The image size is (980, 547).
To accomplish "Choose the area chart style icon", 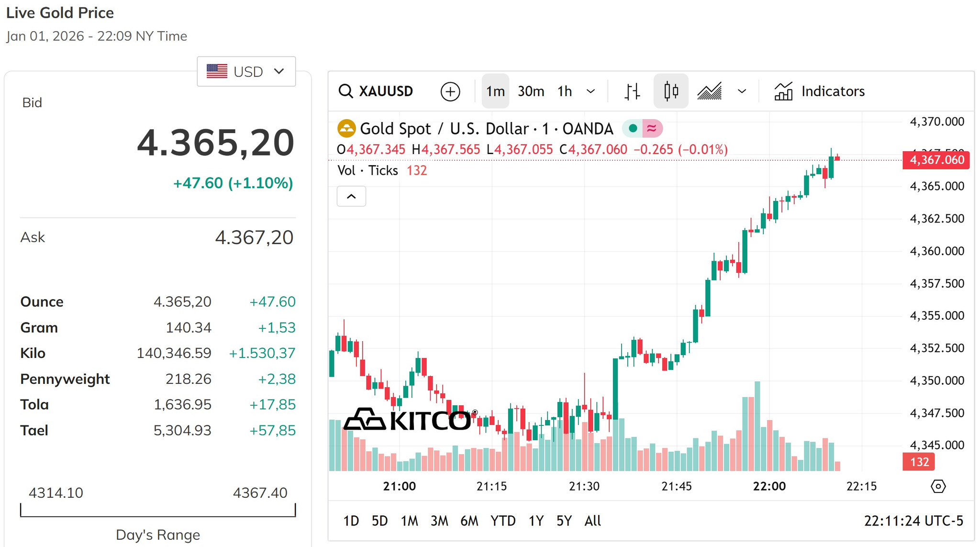I will [710, 91].
